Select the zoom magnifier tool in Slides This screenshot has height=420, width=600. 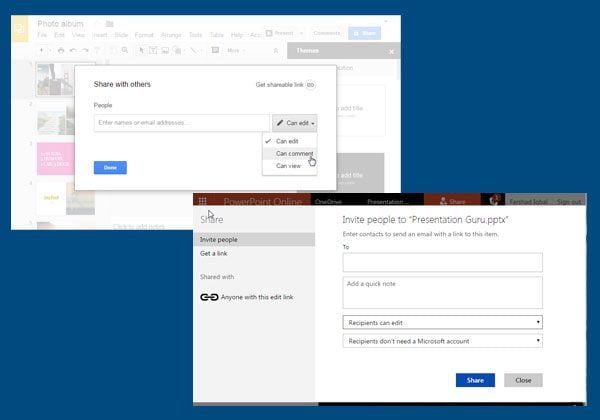point(125,50)
